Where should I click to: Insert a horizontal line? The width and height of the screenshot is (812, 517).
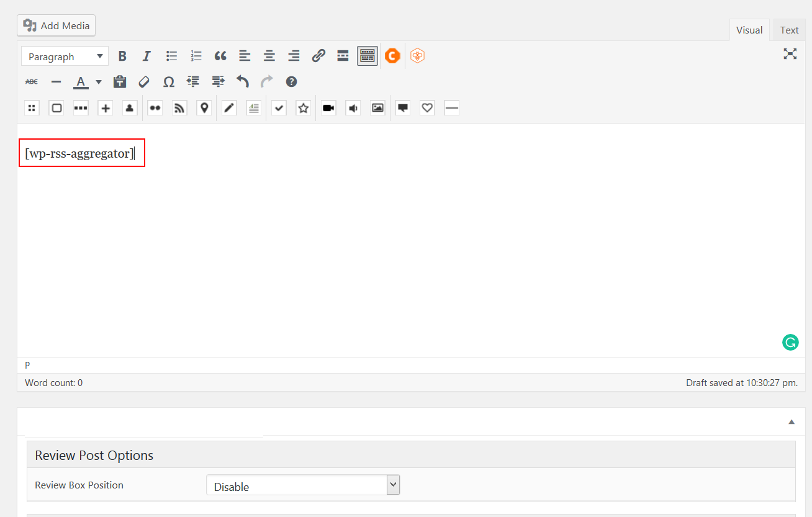pyautogui.click(x=56, y=82)
